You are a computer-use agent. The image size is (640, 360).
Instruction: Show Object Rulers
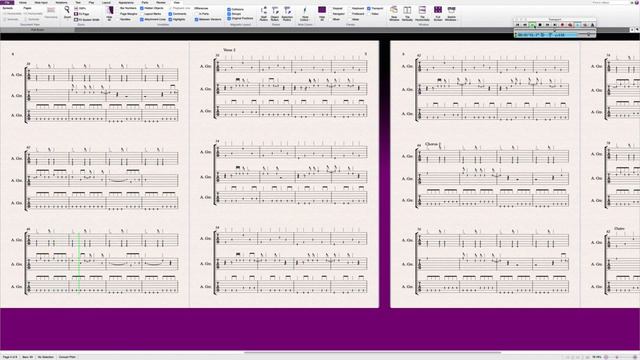click(x=275, y=13)
